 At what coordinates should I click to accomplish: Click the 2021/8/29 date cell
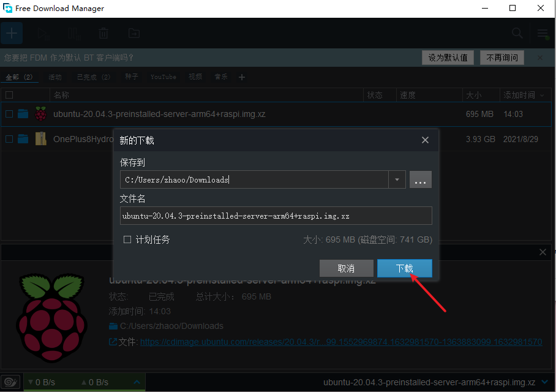pyautogui.click(x=520, y=139)
